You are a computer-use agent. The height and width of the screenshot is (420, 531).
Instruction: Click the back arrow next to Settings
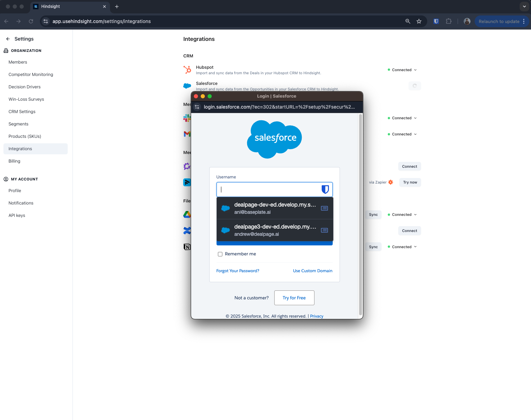(8, 39)
